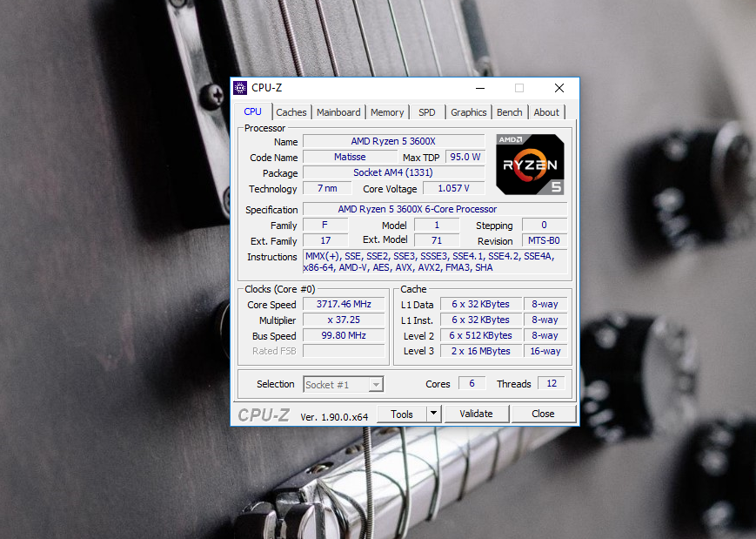Click the Ver. 1.90.0.x64 version text
This screenshot has height=539, width=756.
coord(334,417)
